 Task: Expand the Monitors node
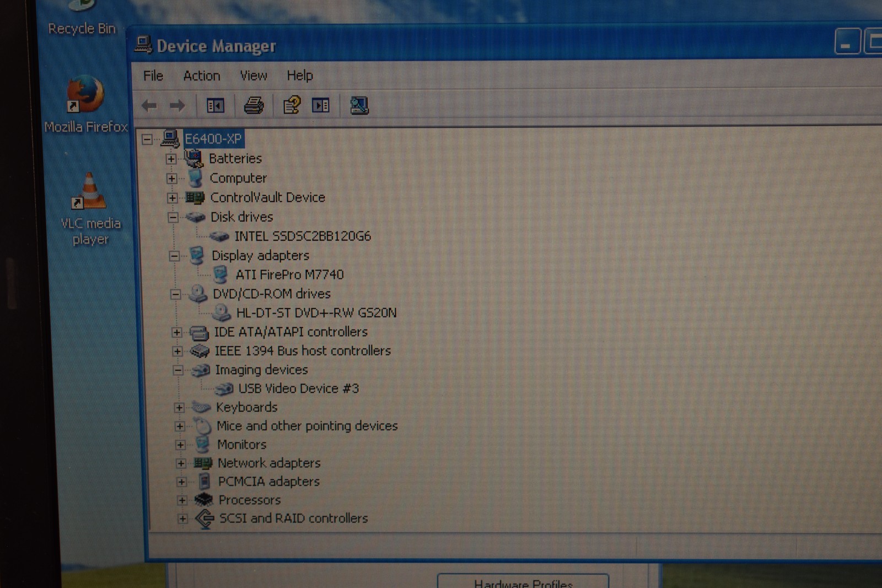[180, 445]
